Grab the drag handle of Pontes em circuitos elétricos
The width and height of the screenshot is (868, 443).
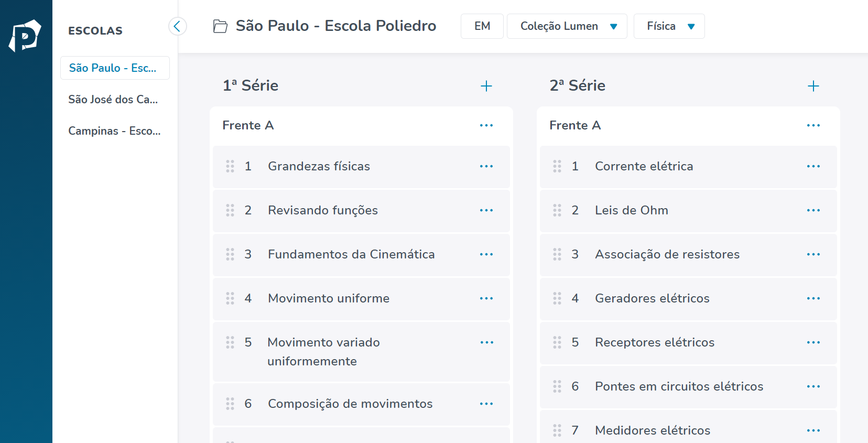[x=557, y=386]
